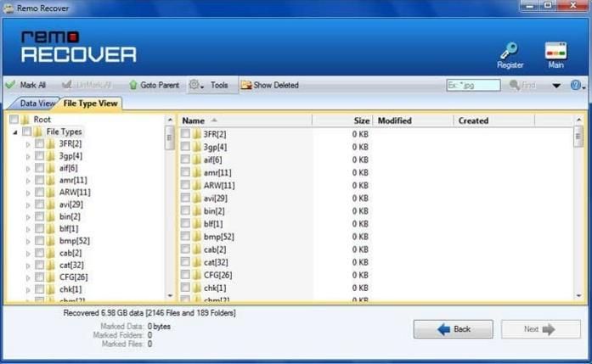Image resolution: width=592 pixels, height=364 pixels.
Task: Open the dropdown arrow beside Find
Action: 556,86
